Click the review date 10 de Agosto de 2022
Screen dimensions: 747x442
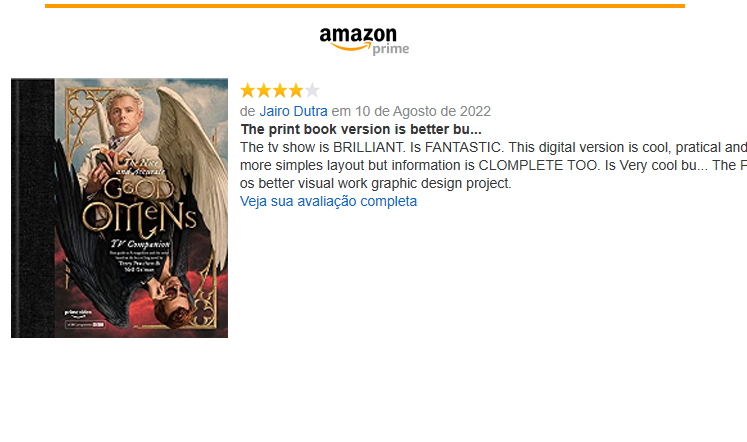point(423,111)
